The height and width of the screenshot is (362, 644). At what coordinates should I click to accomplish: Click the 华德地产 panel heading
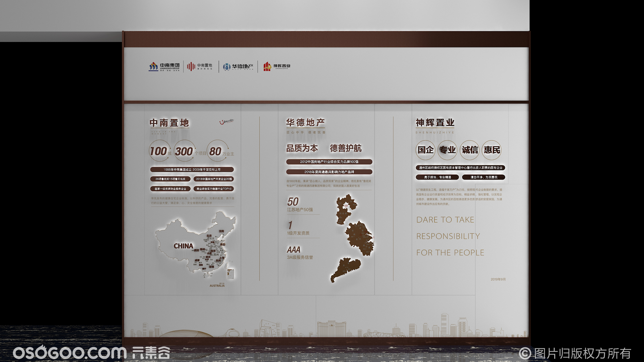(306, 123)
